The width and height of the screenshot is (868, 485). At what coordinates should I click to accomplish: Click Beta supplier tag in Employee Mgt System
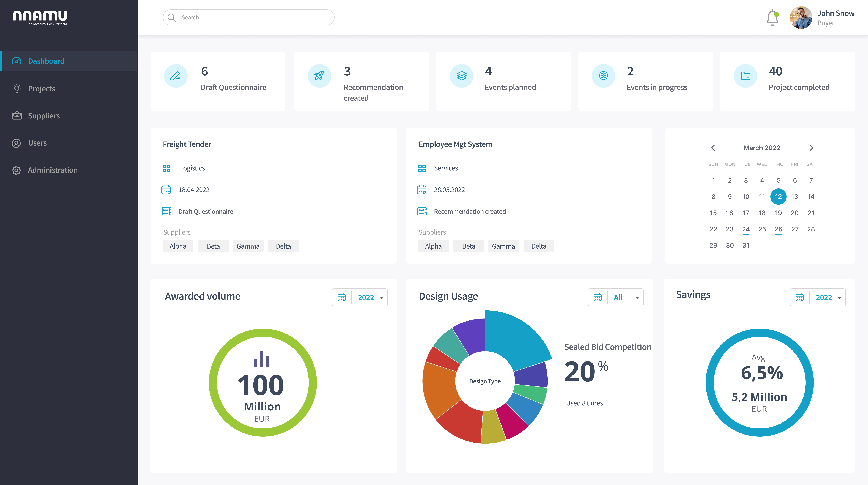point(468,246)
